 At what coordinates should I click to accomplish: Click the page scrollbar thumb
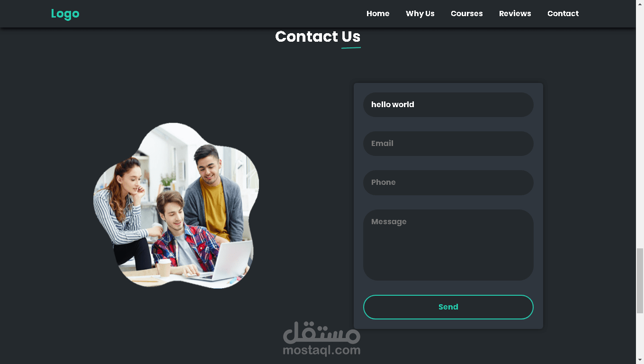[640, 281]
